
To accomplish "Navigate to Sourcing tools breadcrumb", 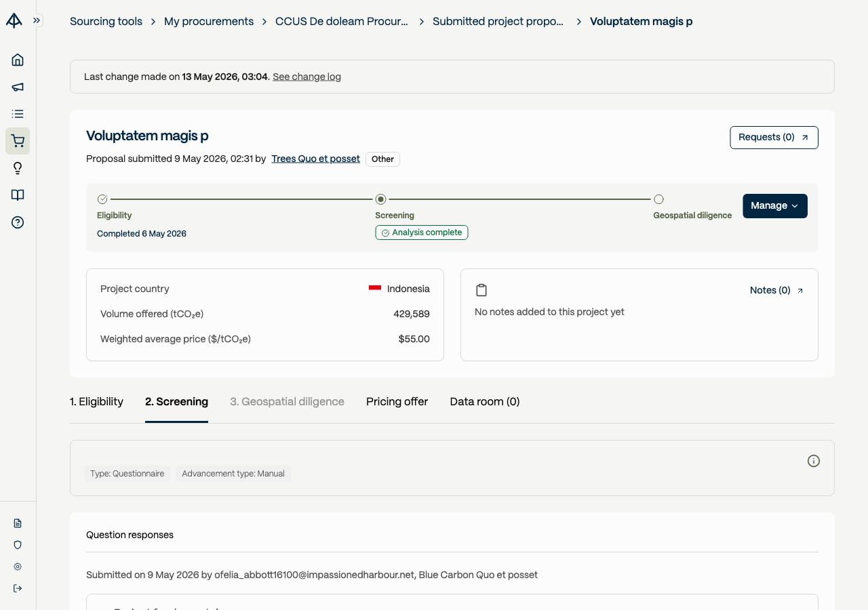I will point(106,21).
